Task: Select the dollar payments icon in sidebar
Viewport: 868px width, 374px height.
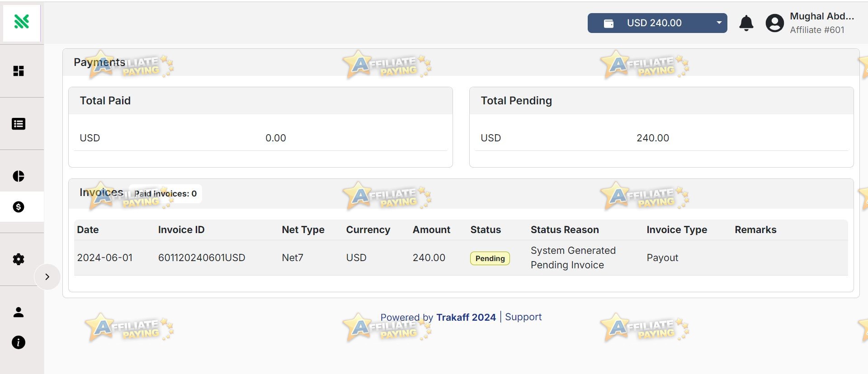Action: pyautogui.click(x=19, y=207)
